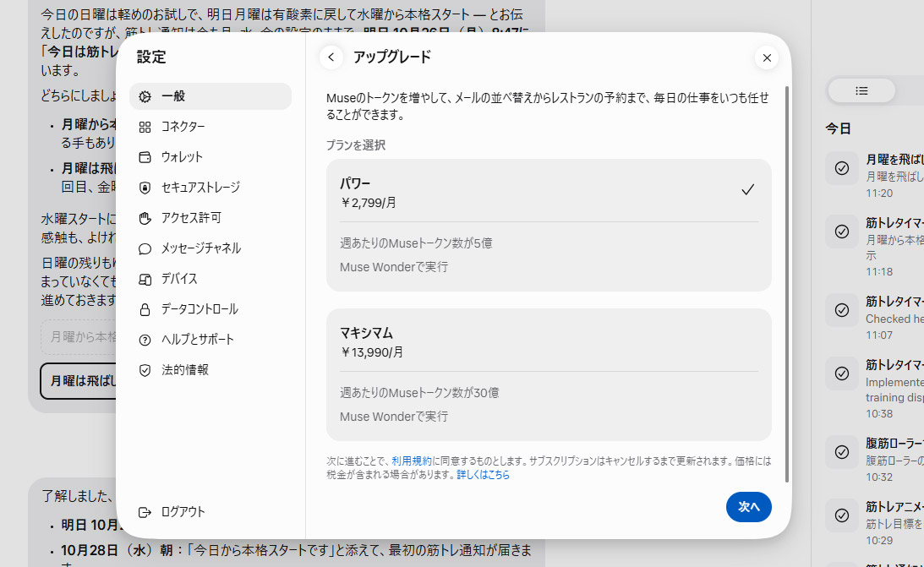Click check circle icon of the 11:07 task
Screen dimensions: 924x567
coord(842,310)
